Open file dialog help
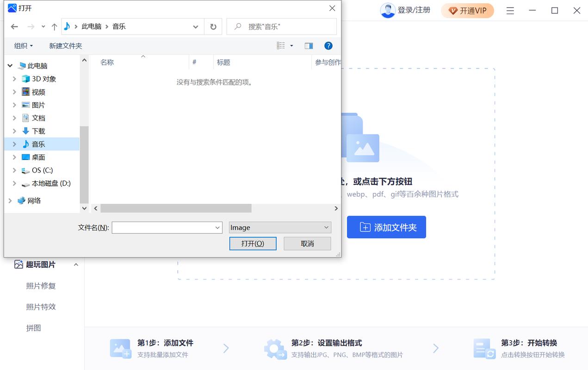The image size is (588, 370). coord(328,46)
